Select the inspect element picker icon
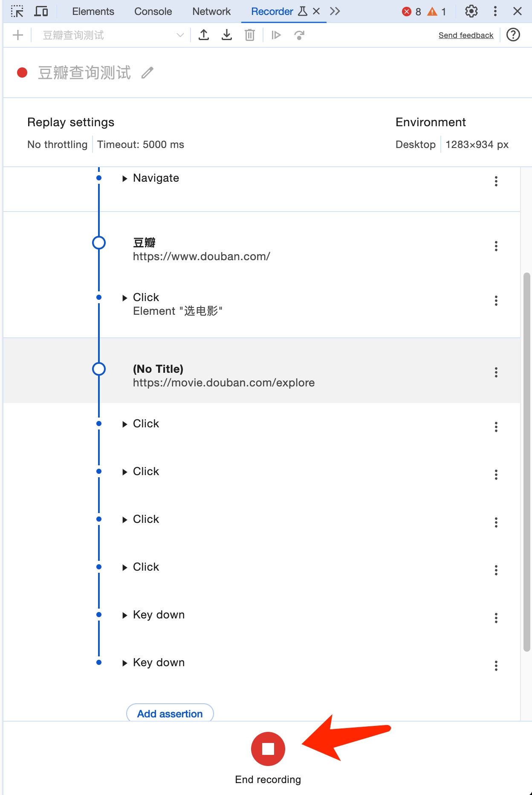The width and height of the screenshot is (532, 795). point(17,12)
